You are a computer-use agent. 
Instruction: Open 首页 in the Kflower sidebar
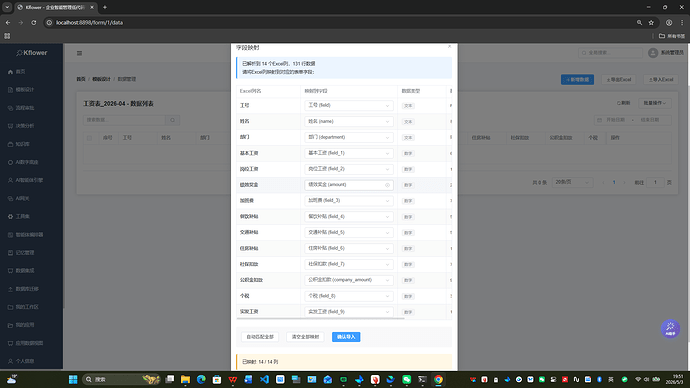click(20, 72)
